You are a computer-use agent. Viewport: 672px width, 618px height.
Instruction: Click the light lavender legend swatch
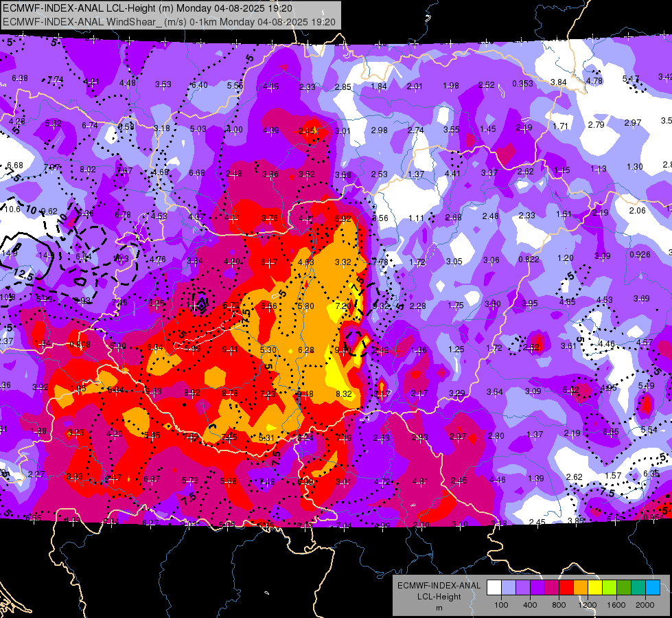(509, 588)
